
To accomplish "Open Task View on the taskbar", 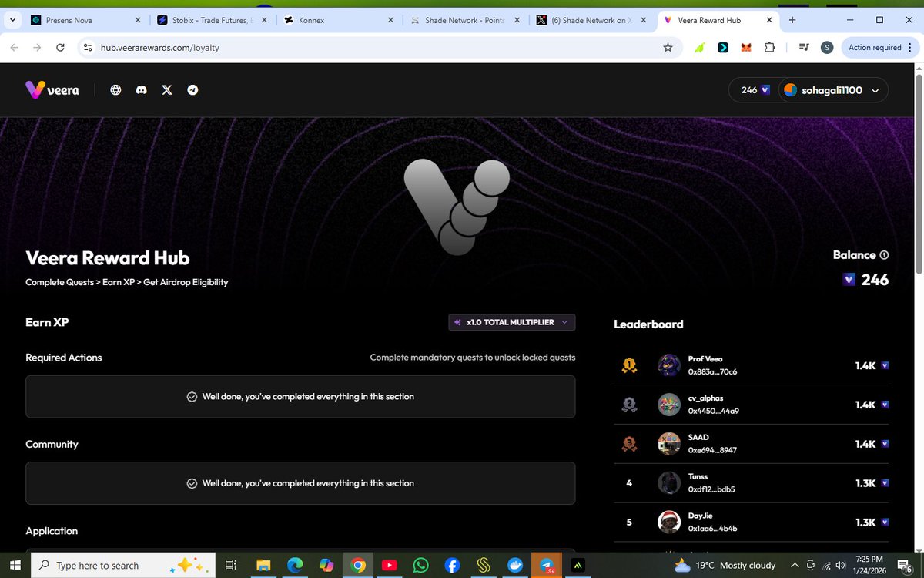I will tap(230, 565).
